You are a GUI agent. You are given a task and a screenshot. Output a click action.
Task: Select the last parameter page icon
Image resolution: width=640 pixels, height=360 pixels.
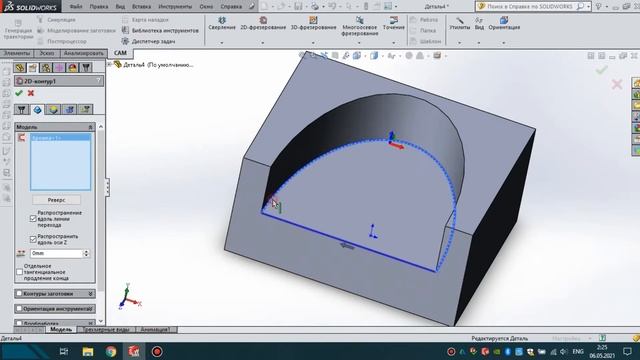(85, 109)
